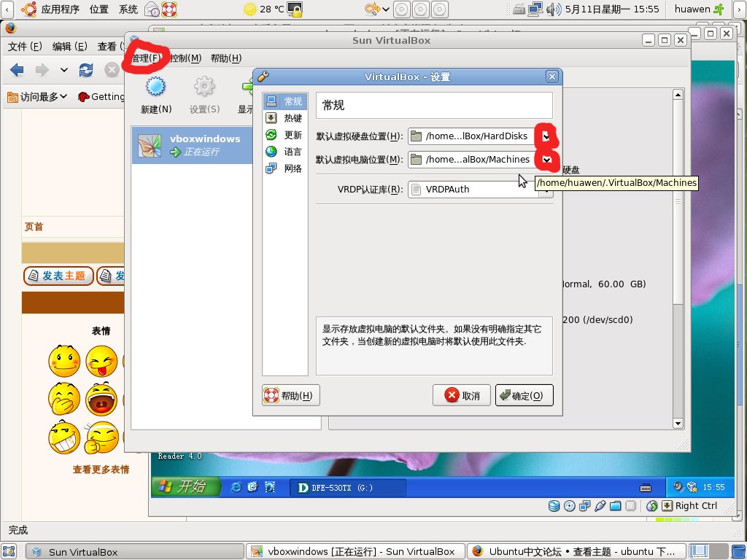Click the 页首 page top link
Image resolution: width=747 pixels, height=560 pixels.
(x=34, y=227)
